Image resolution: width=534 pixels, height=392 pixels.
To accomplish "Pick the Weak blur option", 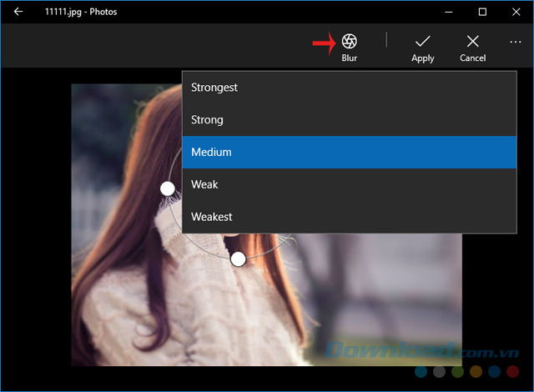I will (350, 184).
